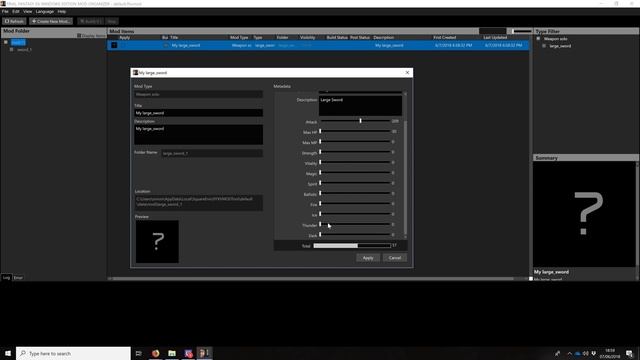Viewport: 640px width, 360px height.
Task: Click the Metadata Description text box with Large Sword
Action: [x=360, y=106]
